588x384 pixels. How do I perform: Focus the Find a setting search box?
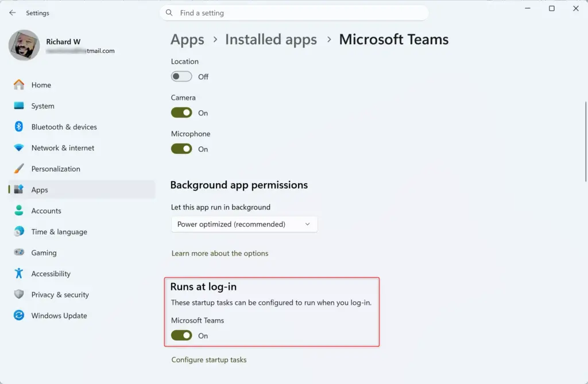[x=294, y=13]
